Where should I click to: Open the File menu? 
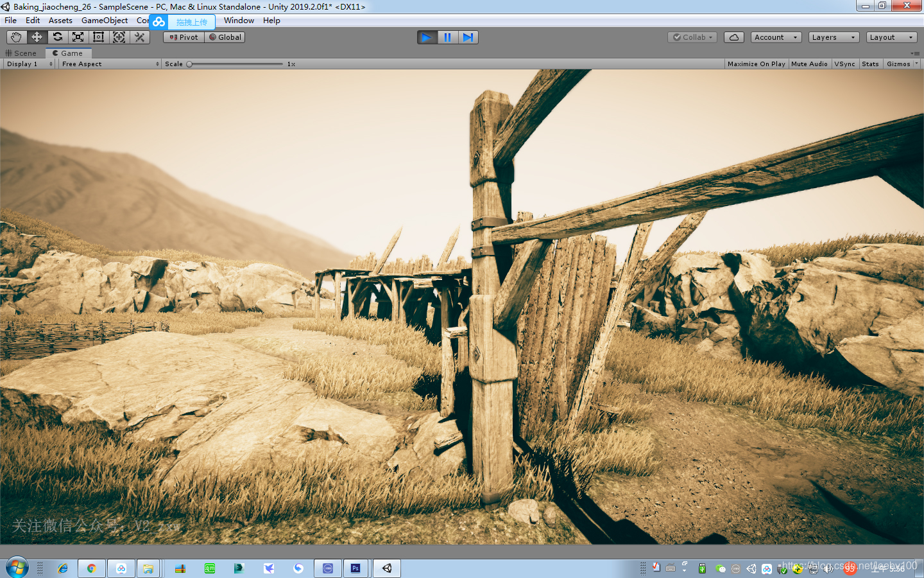coord(11,21)
